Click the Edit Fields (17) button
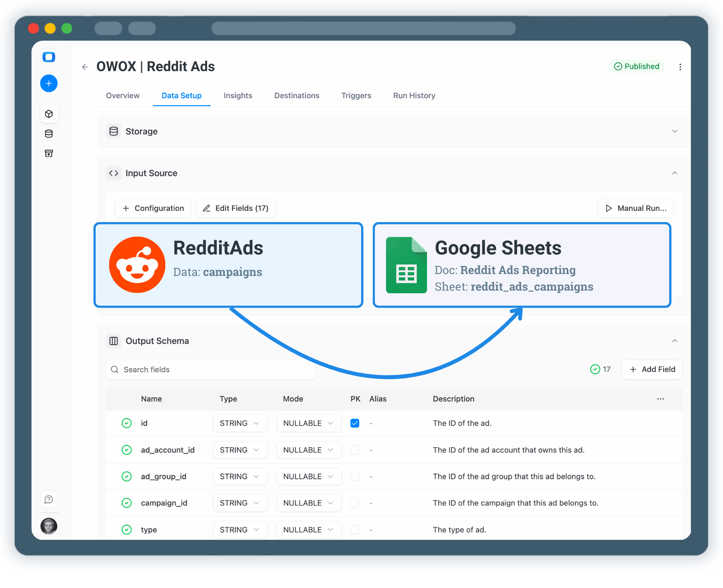Viewport: 723px width, 588px height. [x=235, y=208]
